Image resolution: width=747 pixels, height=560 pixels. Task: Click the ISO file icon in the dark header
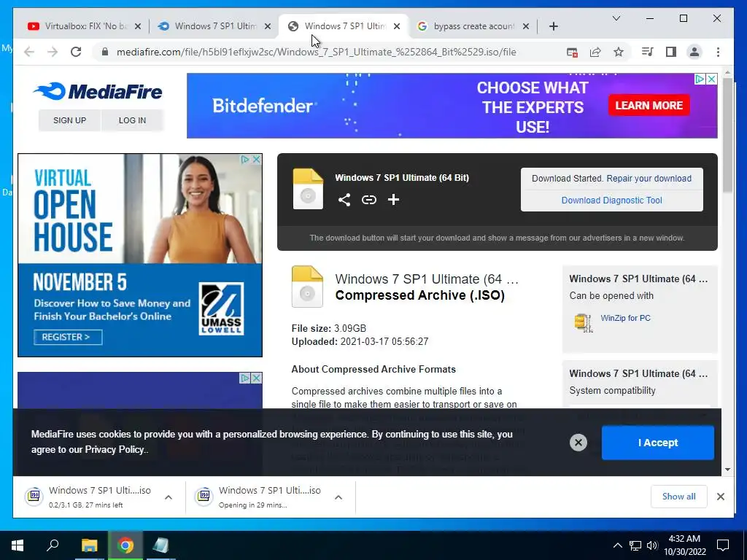pyautogui.click(x=308, y=189)
